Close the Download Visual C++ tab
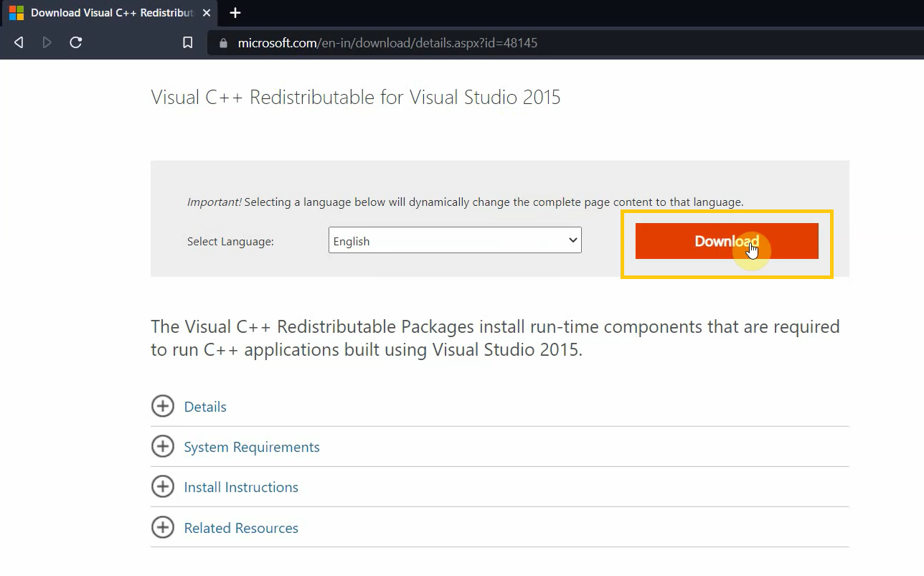Screen dimensions: 924x576 [x=207, y=13]
